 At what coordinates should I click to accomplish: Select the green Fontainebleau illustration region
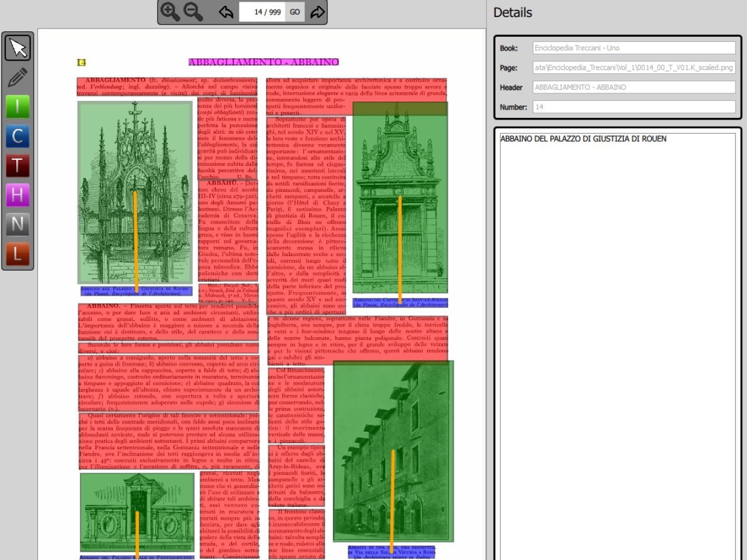click(x=137, y=512)
